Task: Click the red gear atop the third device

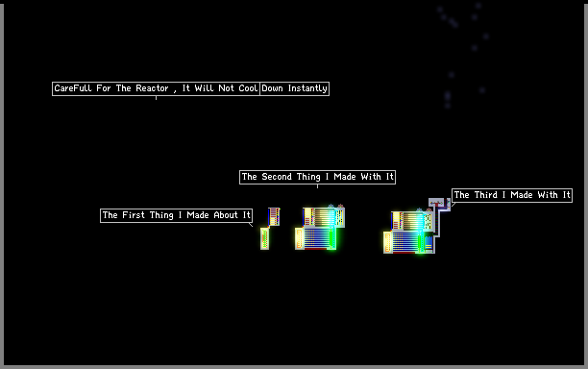Action: tap(429, 210)
